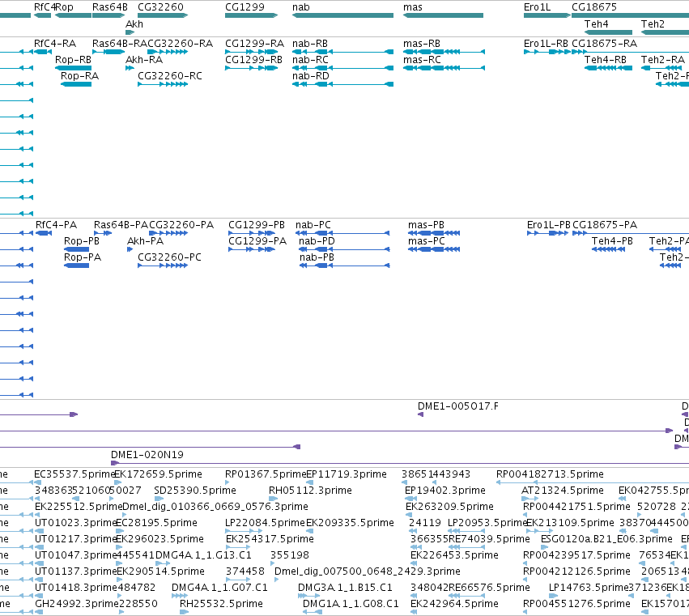Click the Rop-RA transcript label
This screenshot has width=689, height=616.
tap(79, 76)
